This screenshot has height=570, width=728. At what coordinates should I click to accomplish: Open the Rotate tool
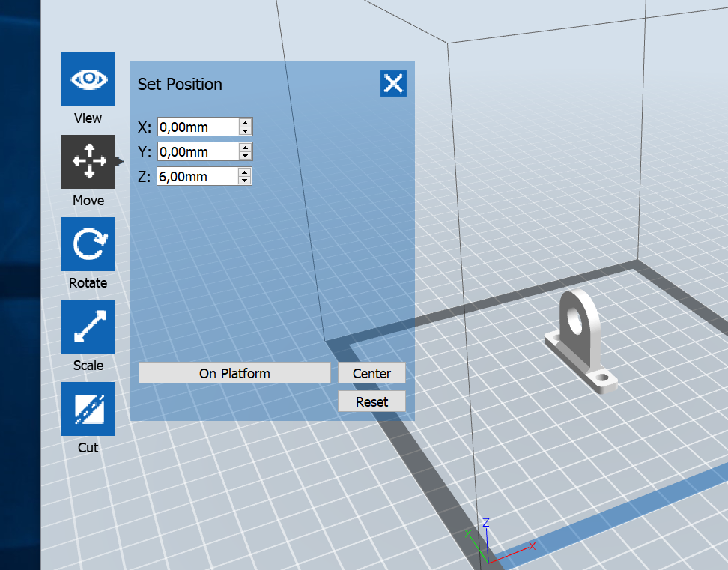point(88,244)
